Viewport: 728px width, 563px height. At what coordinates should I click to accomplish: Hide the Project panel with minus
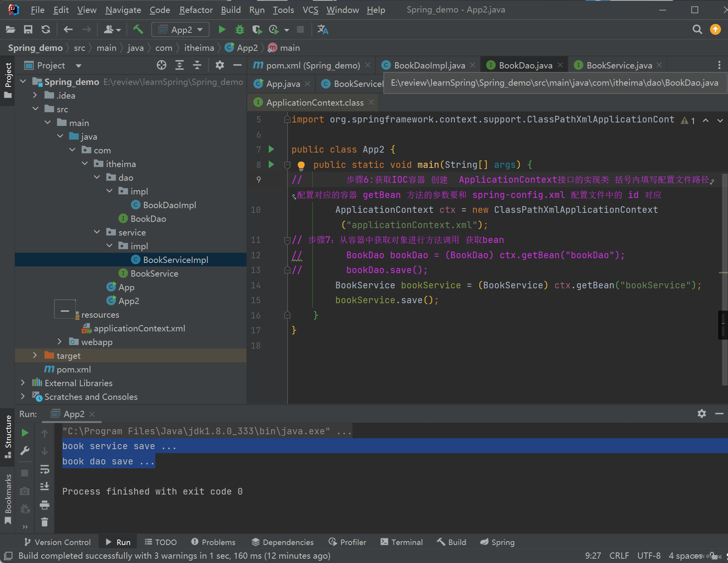tap(237, 65)
